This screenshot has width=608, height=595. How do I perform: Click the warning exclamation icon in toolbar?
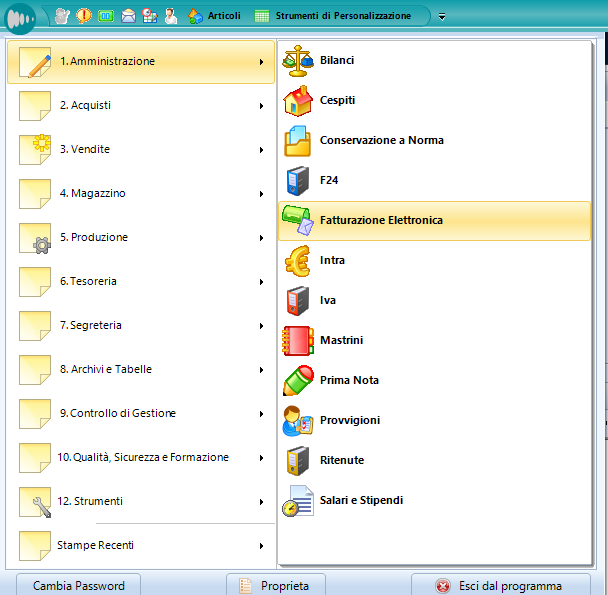click(84, 16)
